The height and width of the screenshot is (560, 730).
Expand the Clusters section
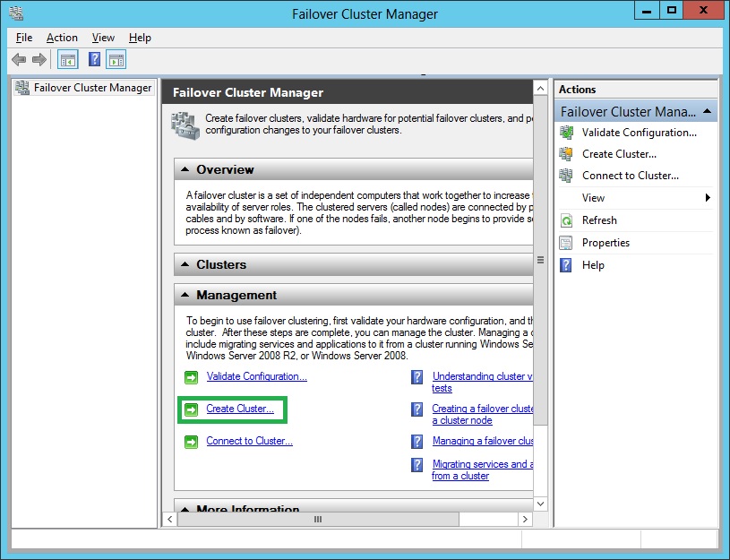pyautogui.click(x=185, y=264)
